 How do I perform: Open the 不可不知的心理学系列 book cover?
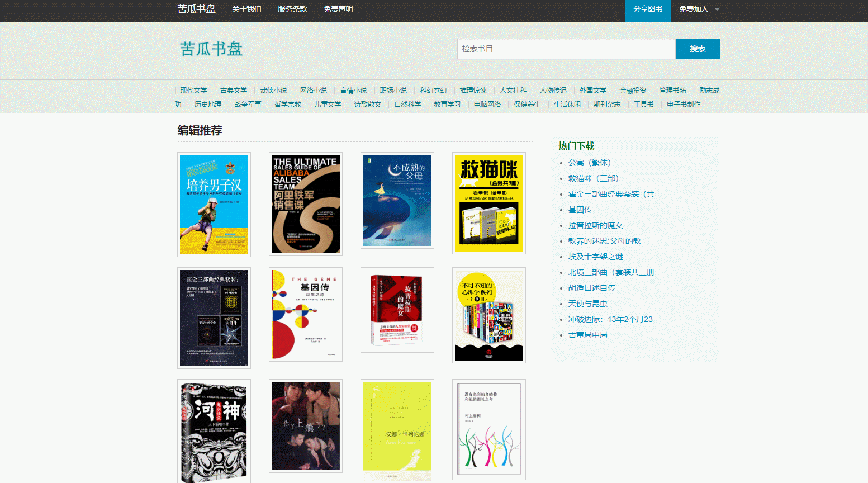(489, 315)
